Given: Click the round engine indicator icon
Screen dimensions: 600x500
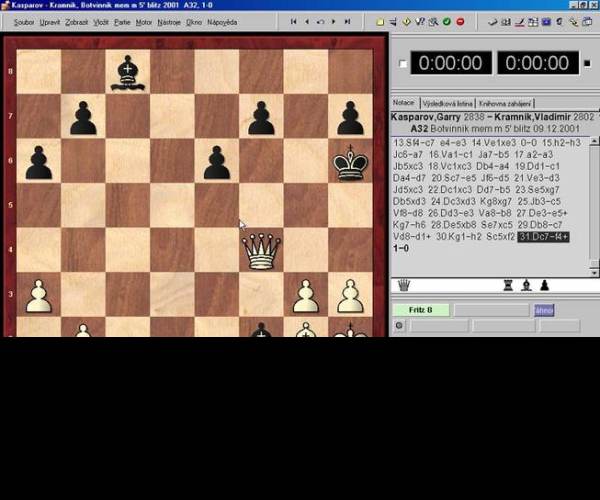Looking at the screenshot, I should (x=399, y=326).
